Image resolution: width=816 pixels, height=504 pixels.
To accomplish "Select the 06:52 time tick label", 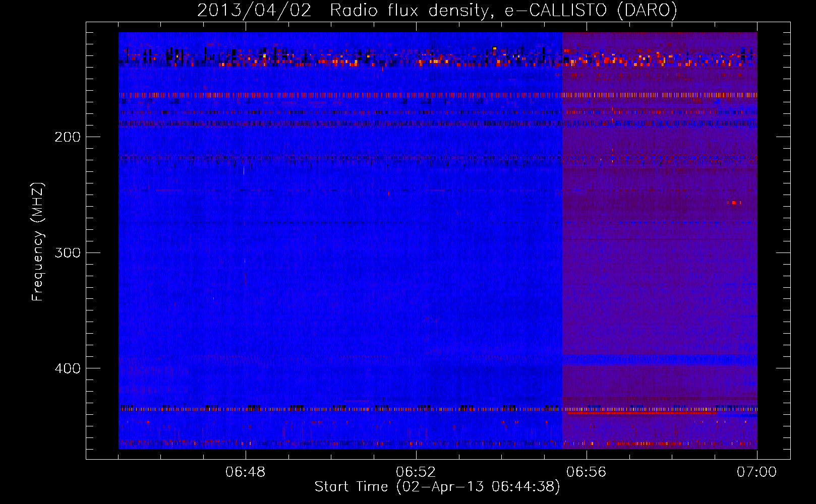I will click(416, 472).
